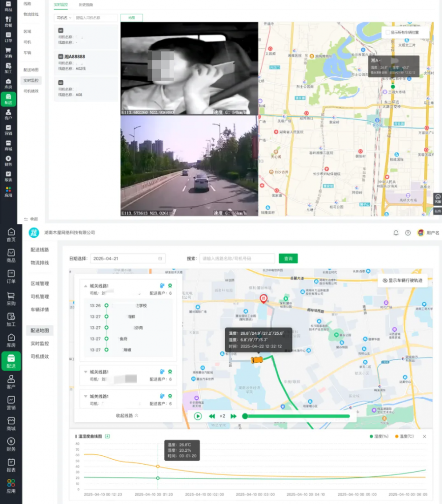Viewport: 442px width, 504px height.
Task: Enable the 显示所有车辆位置 checkbox
Action: [x=388, y=32]
